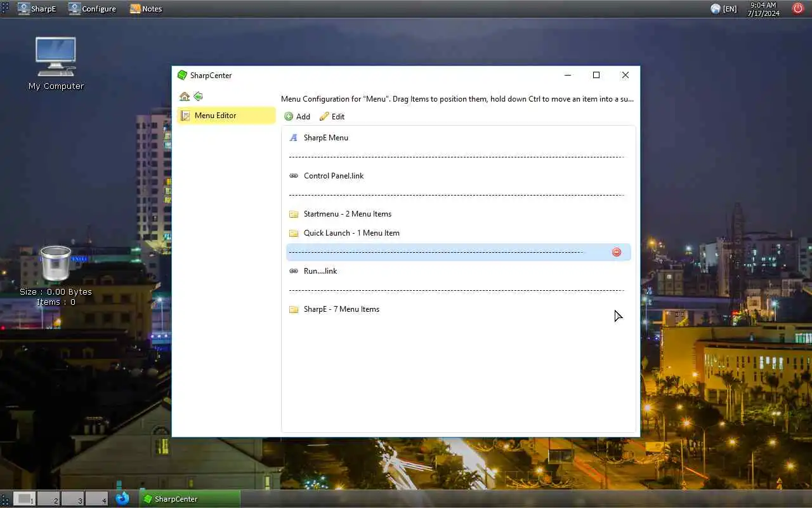Click the SharpCenter taskbar button
The image size is (812, 508).
tap(190, 499)
